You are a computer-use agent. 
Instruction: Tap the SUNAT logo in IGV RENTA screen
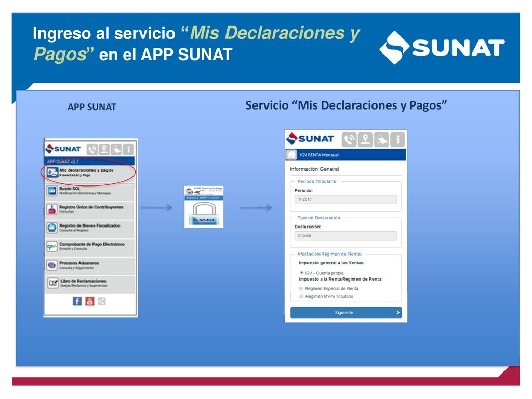point(310,139)
